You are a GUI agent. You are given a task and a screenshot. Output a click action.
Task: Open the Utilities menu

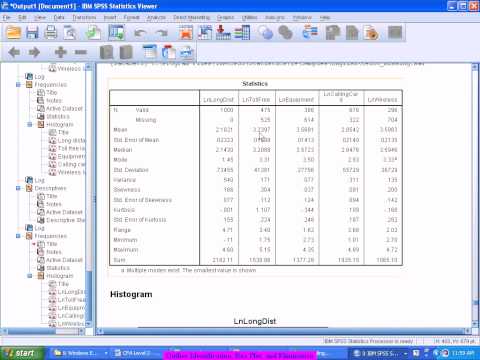click(x=250, y=17)
